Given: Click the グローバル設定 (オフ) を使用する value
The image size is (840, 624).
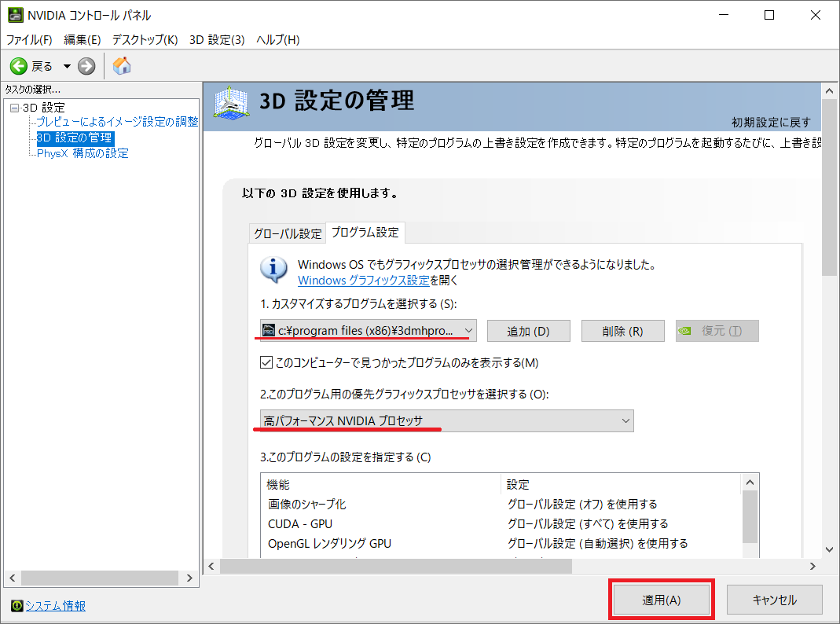Looking at the screenshot, I should [582, 504].
